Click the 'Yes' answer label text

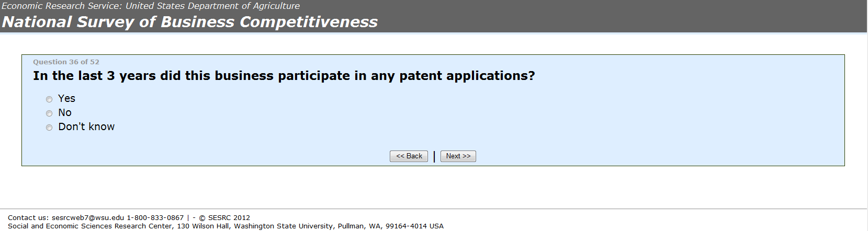pos(66,99)
